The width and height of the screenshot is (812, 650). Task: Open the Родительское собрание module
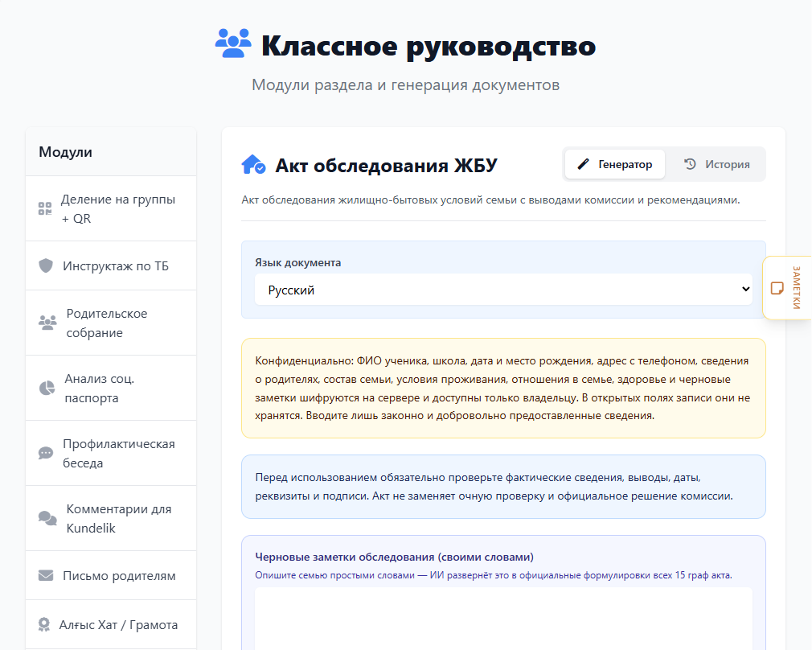click(111, 323)
